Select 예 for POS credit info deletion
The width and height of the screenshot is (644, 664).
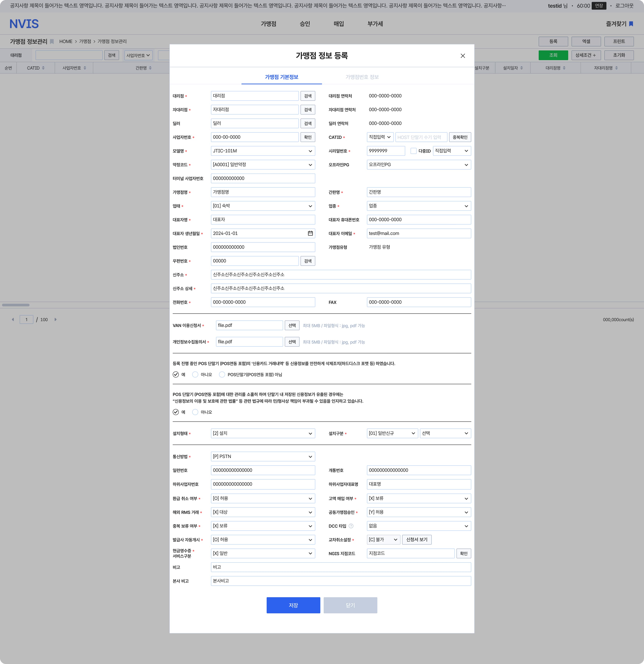pyautogui.click(x=175, y=375)
